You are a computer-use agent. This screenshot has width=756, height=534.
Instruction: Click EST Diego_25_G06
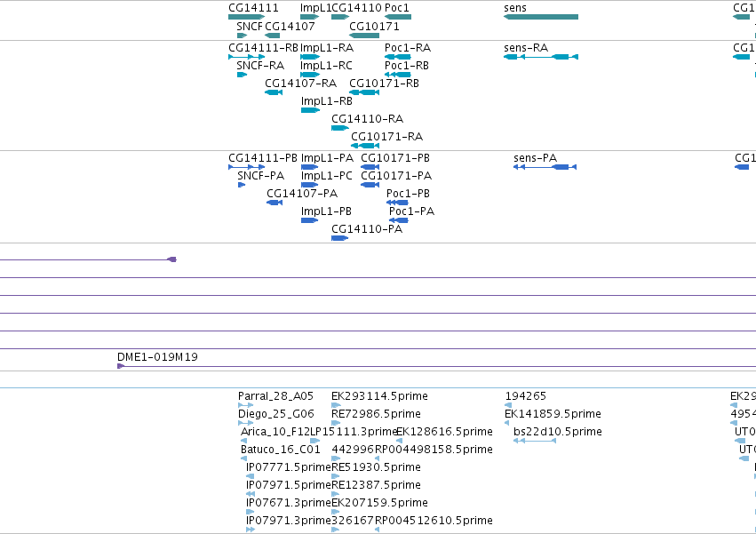click(x=245, y=424)
